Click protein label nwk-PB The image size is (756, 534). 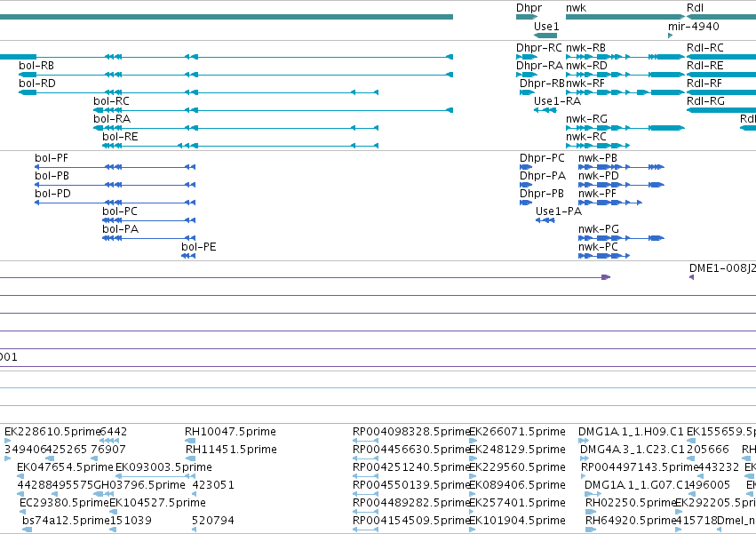coord(598,158)
